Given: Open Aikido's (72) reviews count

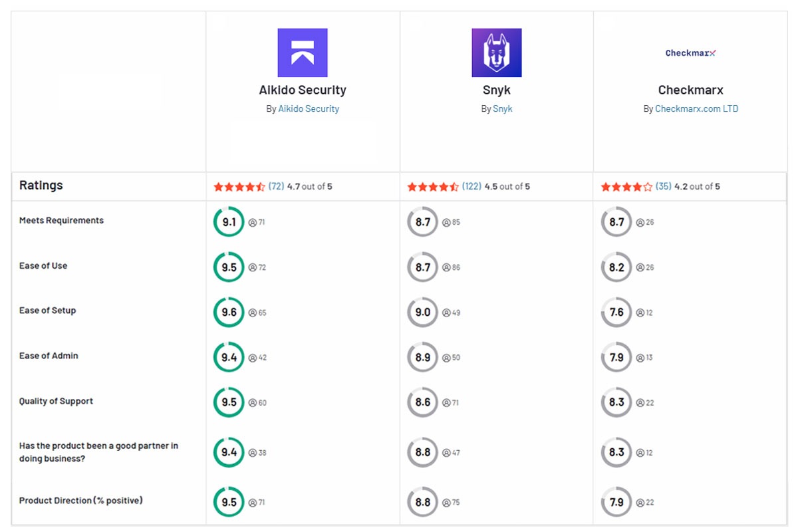Looking at the screenshot, I should click(276, 187).
